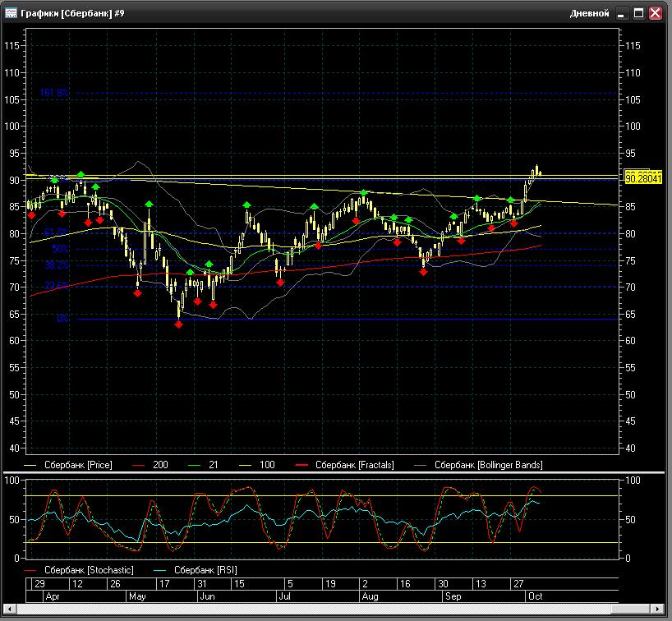Click the 38.2% Fibonacci level label

(x=56, y=265)
